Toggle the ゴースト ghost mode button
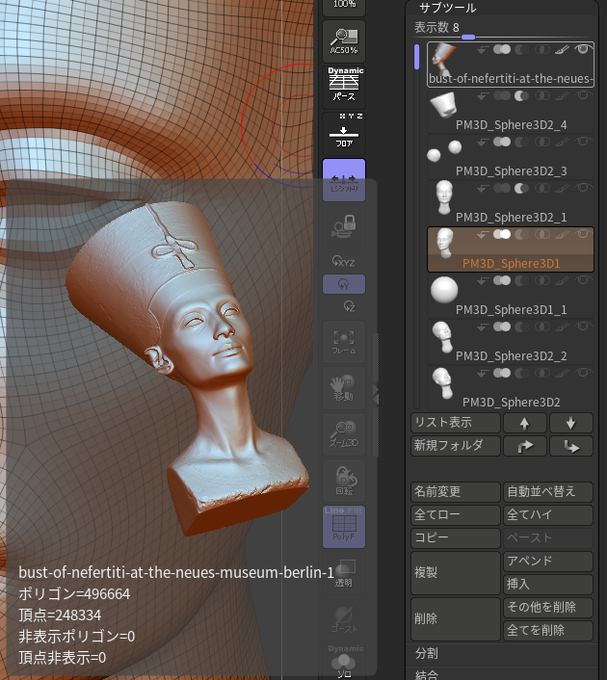Image resolution: width=607 pixels, height=680 pixels. click(x=344, y=620)
